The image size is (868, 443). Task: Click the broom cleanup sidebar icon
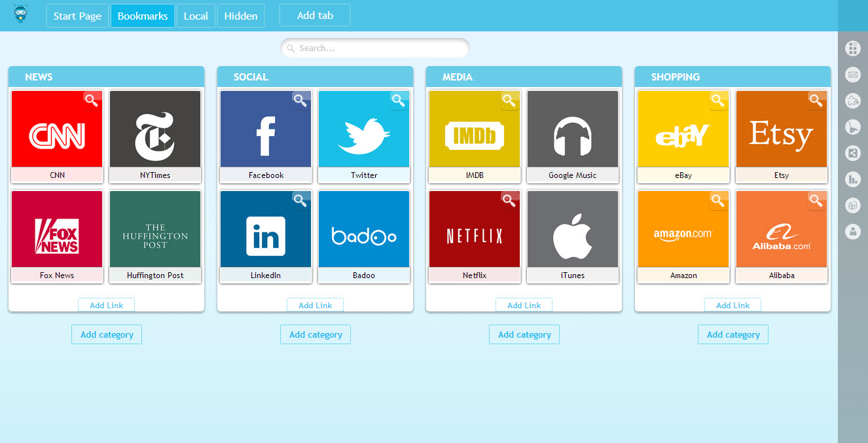click(x=852, y=127)
